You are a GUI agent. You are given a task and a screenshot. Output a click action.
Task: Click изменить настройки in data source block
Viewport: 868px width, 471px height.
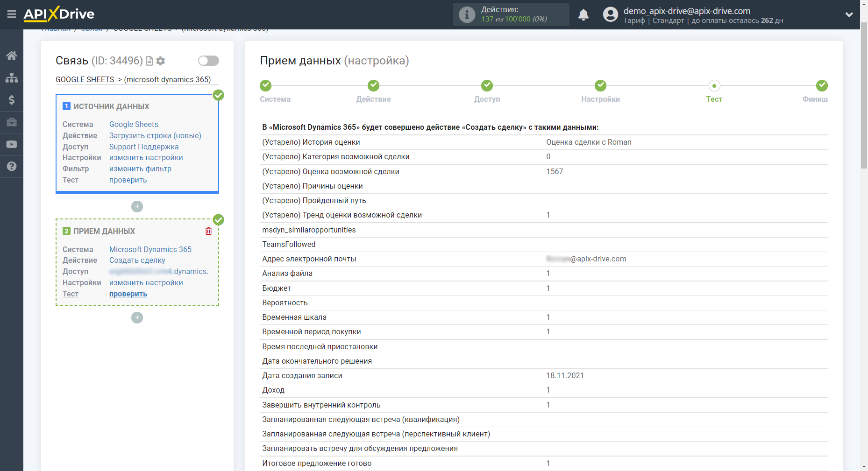tap(146, 158)
